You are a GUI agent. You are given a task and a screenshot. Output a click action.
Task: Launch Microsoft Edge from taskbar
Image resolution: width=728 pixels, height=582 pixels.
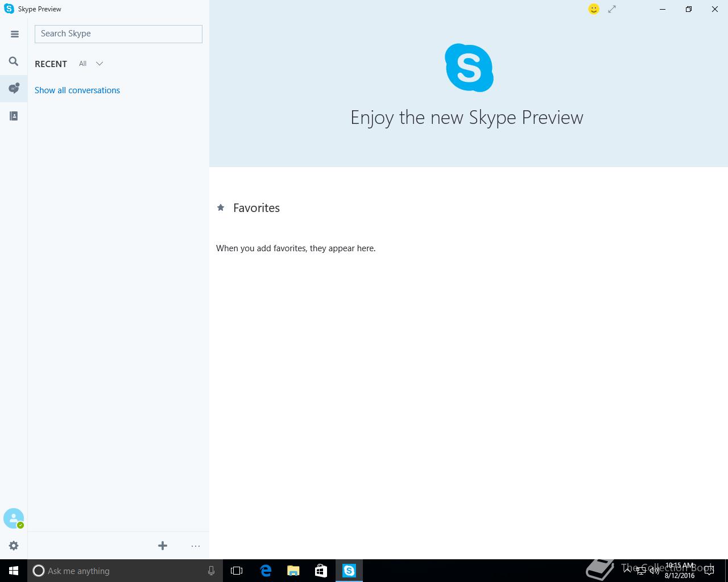pos(266,571)
